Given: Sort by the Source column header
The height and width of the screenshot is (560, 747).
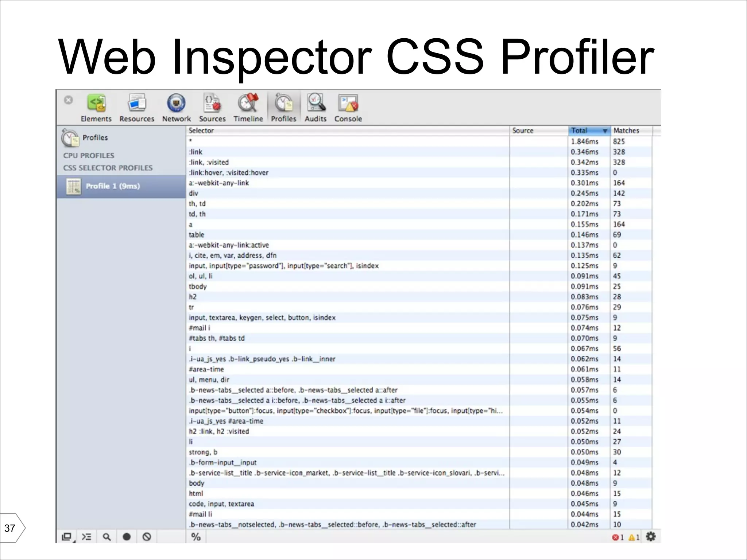Looking at the screenshot, I should tap(539, 131).
